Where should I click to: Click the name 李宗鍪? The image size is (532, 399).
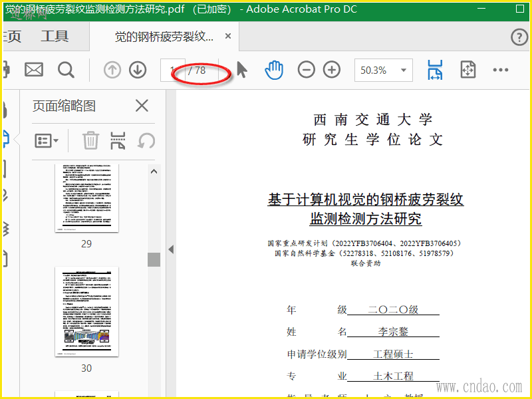pyautogui.click(x=393, y=331)
